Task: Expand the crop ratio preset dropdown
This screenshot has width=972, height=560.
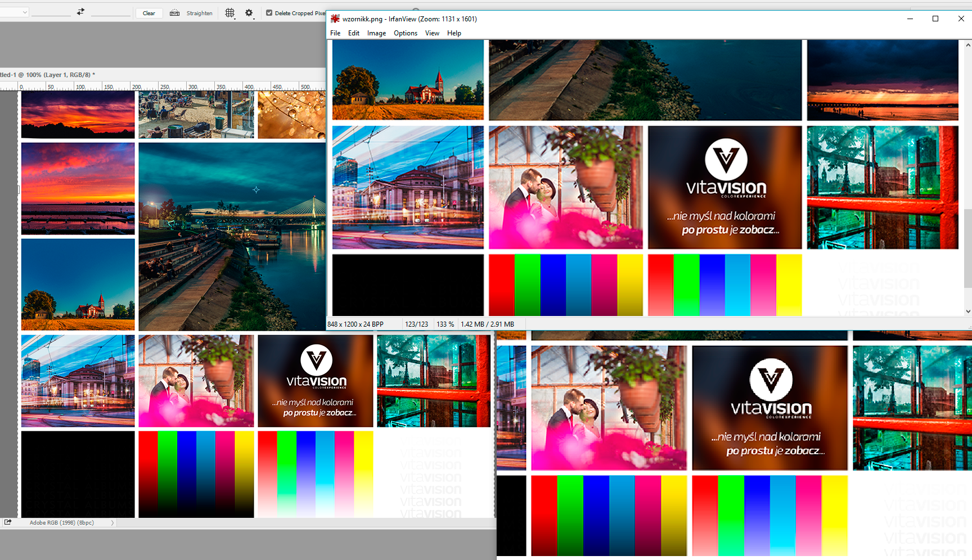Action: coord(15,12)
